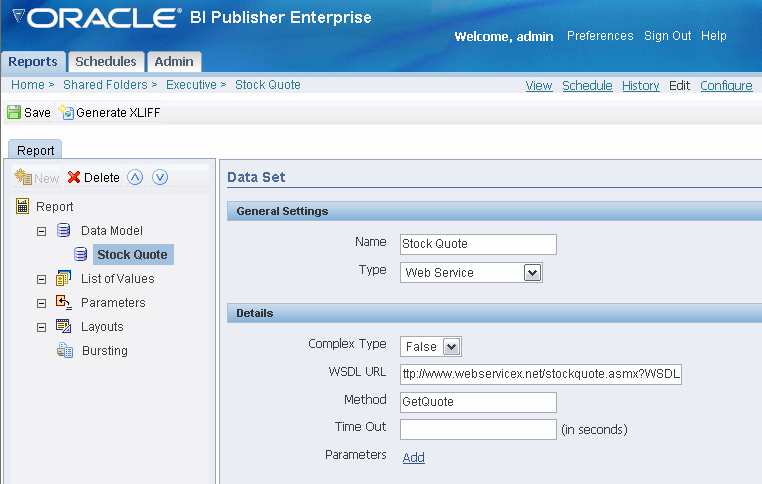This screenshot has height=484, width=762.
Task: Click the red Delete X icon
Action: tap(74, 177)
